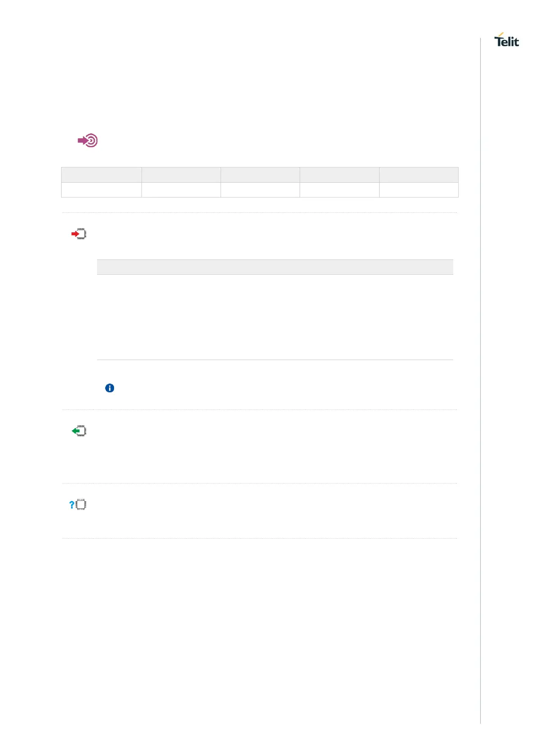This screenshot has height=756, width=535.
Task: Click the green arrow chip icon
Action: tap(79, 431)
